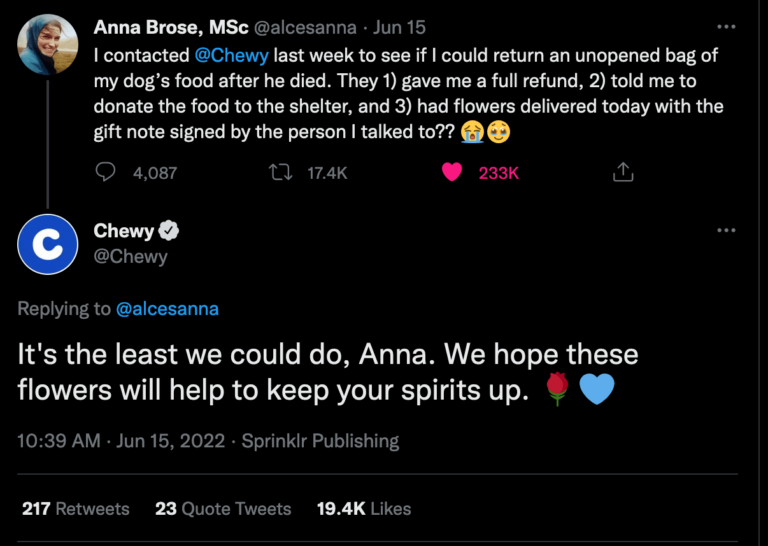
Task: Click Chewy's verified badge icon
Action: pos(170,231)
